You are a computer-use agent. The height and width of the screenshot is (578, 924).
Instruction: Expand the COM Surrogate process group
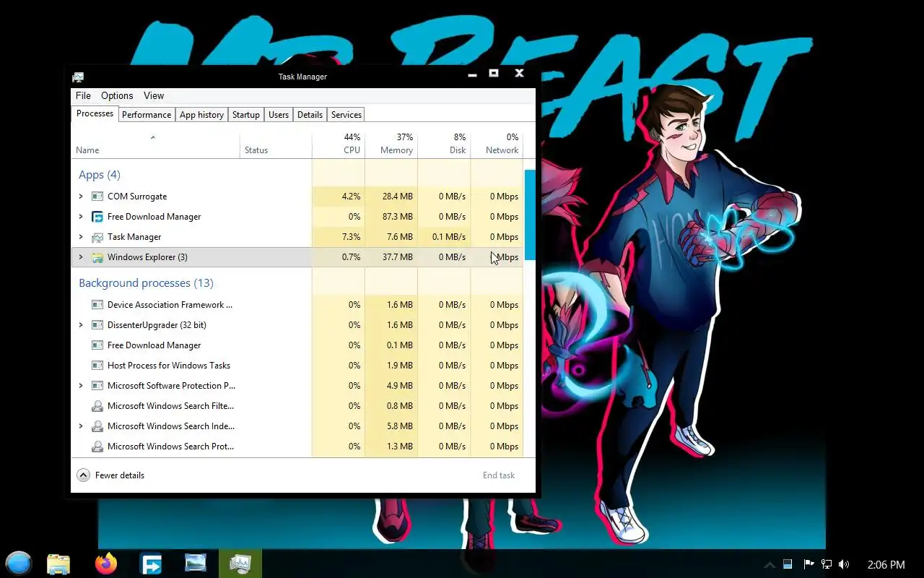coord(81,197)
